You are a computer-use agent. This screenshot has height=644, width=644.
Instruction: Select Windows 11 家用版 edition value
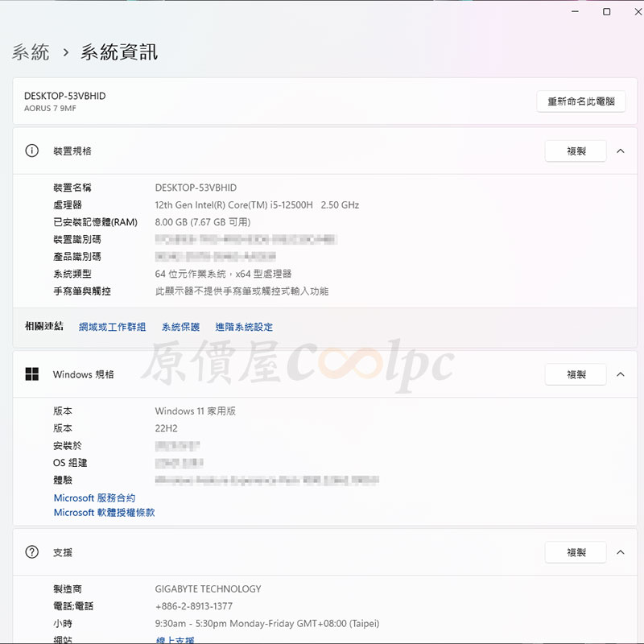click(x=195, y=411)
